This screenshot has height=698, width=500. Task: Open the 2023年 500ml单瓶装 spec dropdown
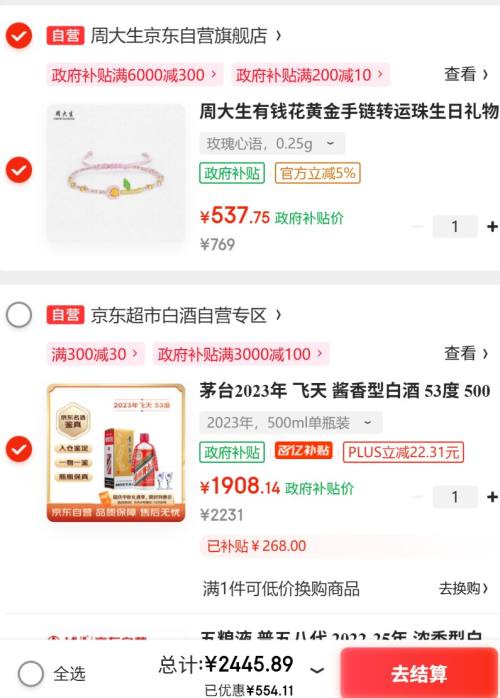[x=291, y=422]
